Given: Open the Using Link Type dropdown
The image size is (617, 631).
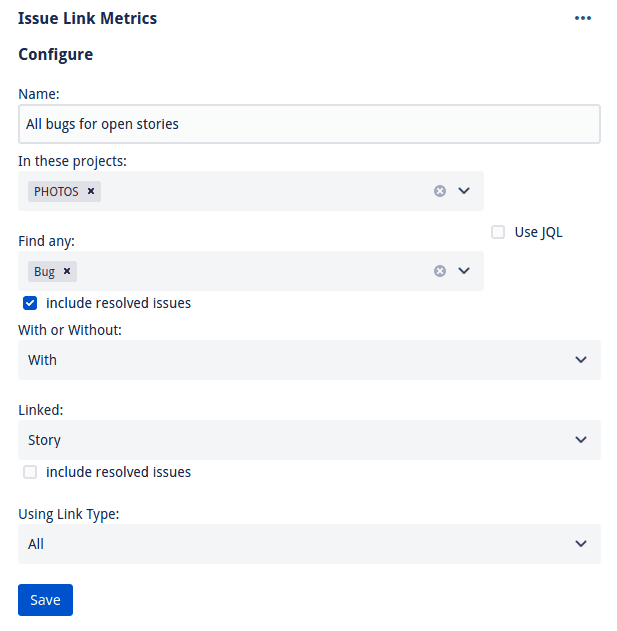Looking at the screenshot, I should coord(309,544).
